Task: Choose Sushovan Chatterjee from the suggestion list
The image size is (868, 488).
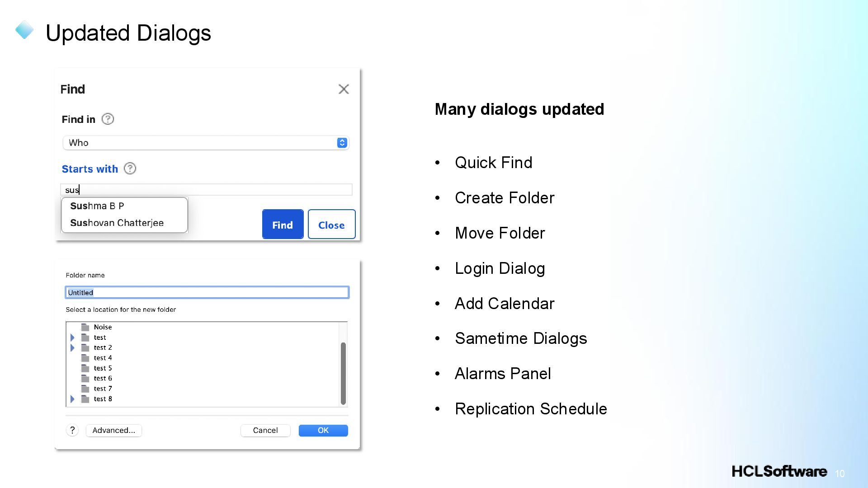Action: pos(117,223)
